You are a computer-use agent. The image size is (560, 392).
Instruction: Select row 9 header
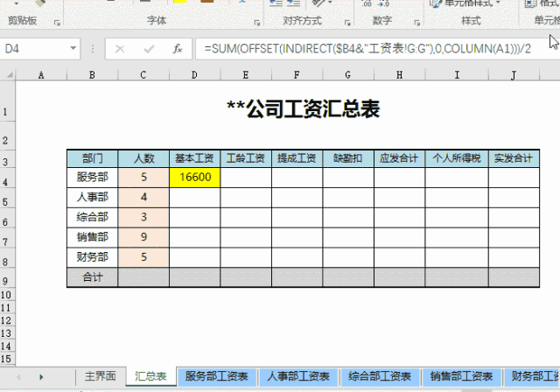(7, 277)
